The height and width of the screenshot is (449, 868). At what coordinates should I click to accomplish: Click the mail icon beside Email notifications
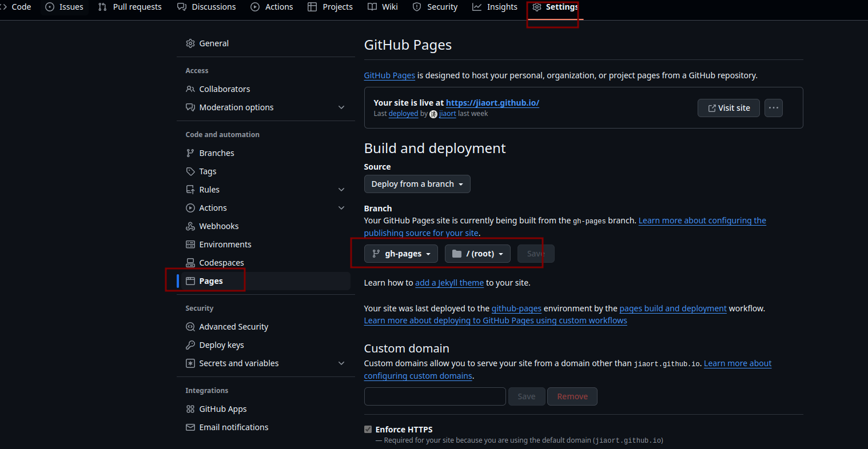pos(190,427)
